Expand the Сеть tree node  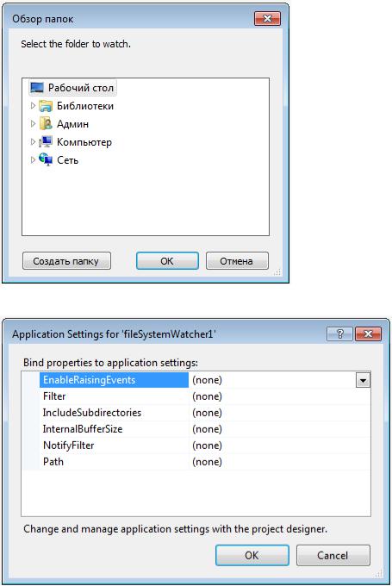(x=33, y=159)
